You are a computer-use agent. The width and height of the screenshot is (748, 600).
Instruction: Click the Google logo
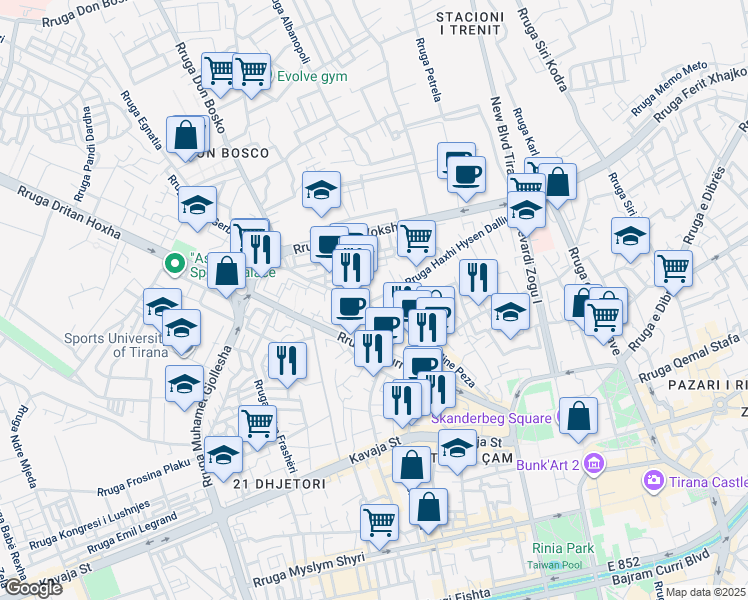[x=33, y=588]
